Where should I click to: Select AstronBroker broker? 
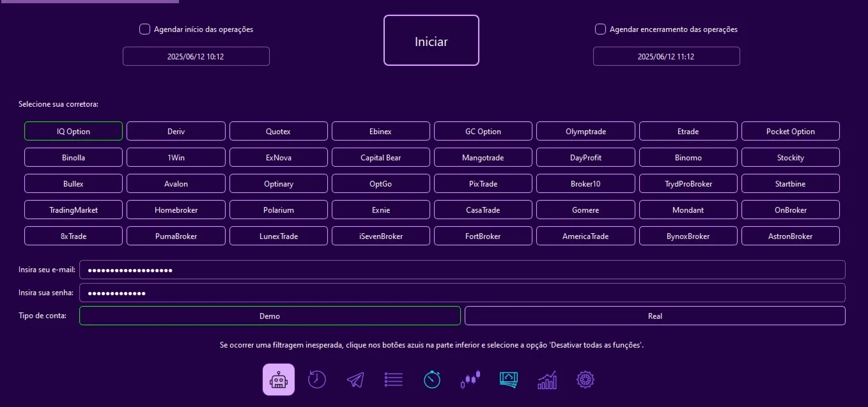[x=791, y=236]
